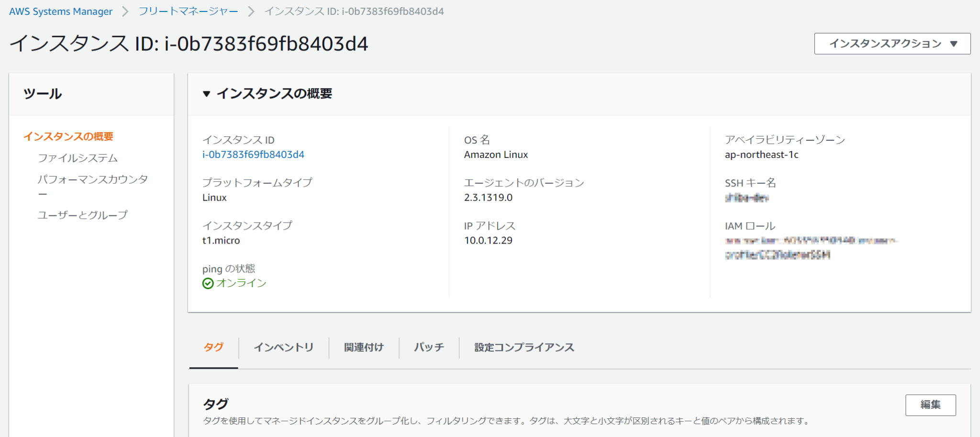Select ファイルシステム in the Tools sidebar

tap(78, 158)
